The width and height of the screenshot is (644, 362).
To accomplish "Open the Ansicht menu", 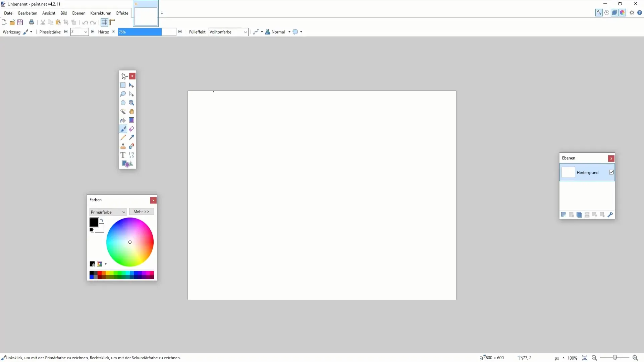I will [49, 13].
